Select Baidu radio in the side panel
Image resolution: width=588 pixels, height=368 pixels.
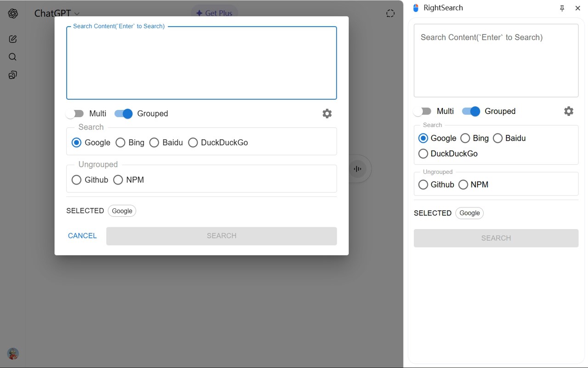(498, 138)
